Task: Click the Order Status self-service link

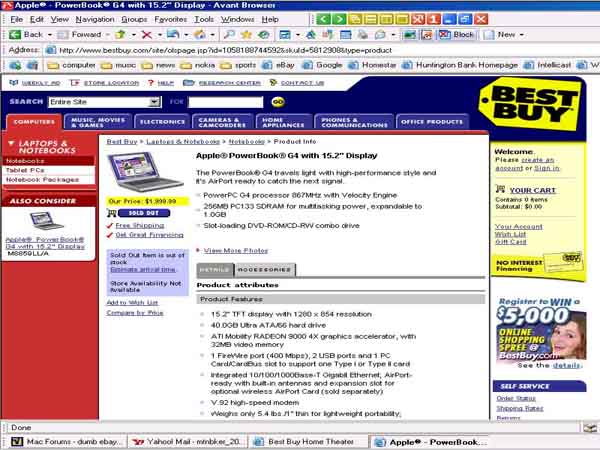Action: tap(516, 399)
